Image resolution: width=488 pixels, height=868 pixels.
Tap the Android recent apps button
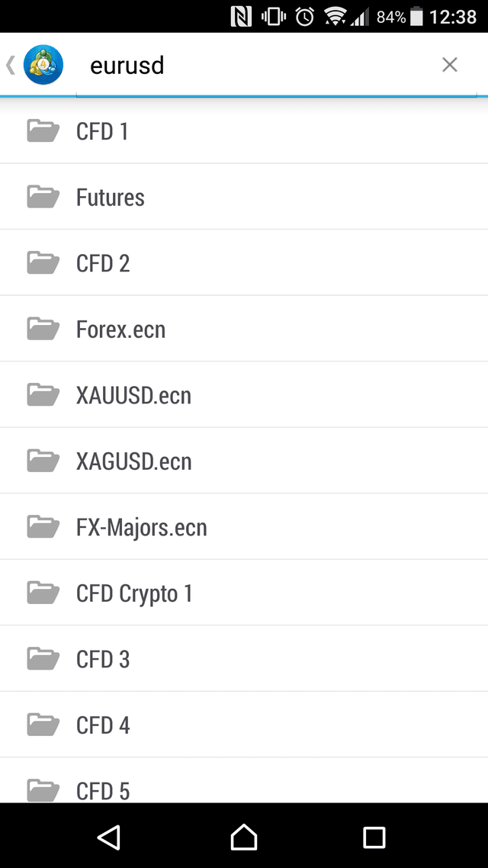click(374, 837)
